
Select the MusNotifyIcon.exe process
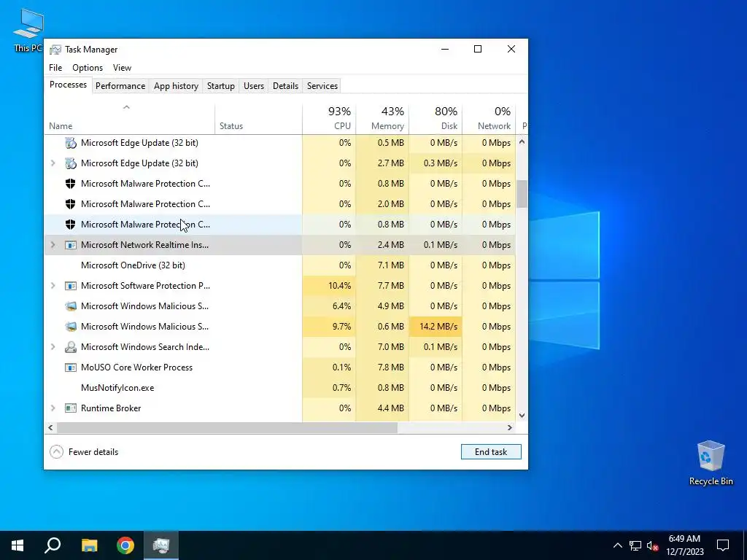[280, 388]
